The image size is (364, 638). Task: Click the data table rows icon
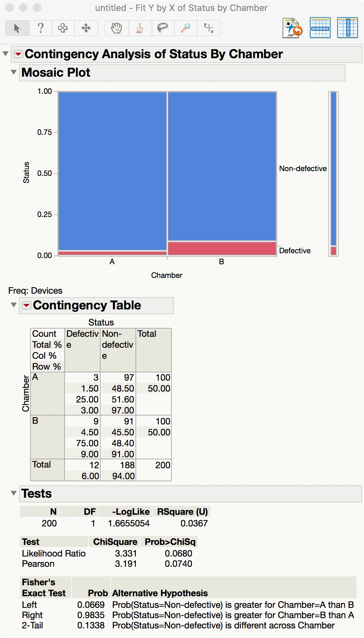320,28
